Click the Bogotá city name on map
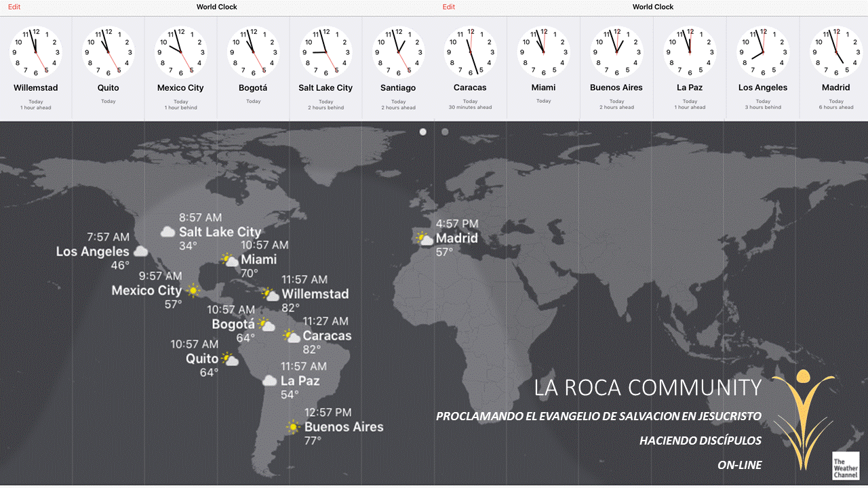This screenshot has height=488, width=868. 233,325
